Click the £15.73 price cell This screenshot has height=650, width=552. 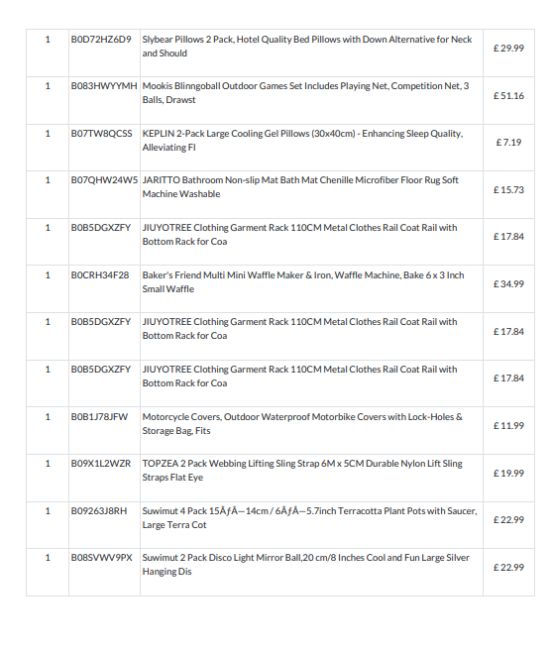(508, 190)
